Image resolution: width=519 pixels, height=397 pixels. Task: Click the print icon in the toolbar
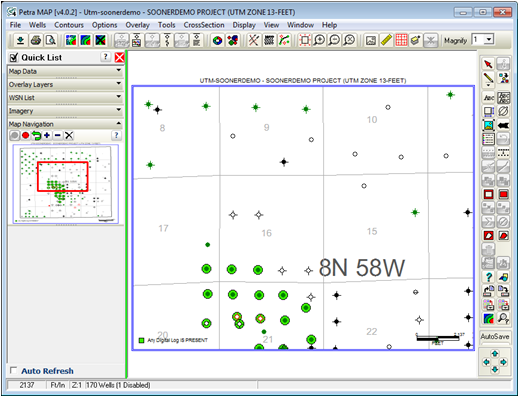pyautogui.click(x=36, y=40)
